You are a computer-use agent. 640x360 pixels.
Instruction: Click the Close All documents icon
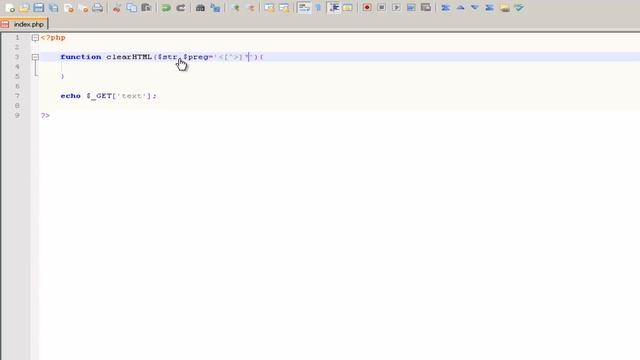83,8
